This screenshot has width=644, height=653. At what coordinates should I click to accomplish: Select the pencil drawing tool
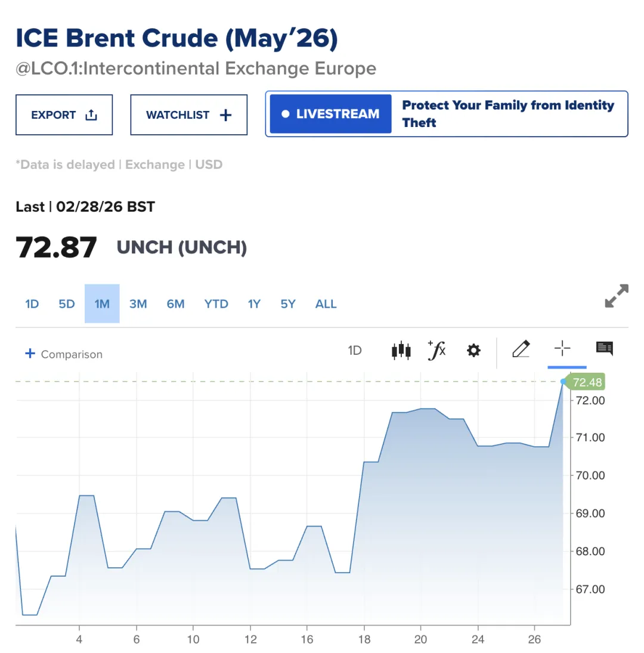tap(521, 349)
